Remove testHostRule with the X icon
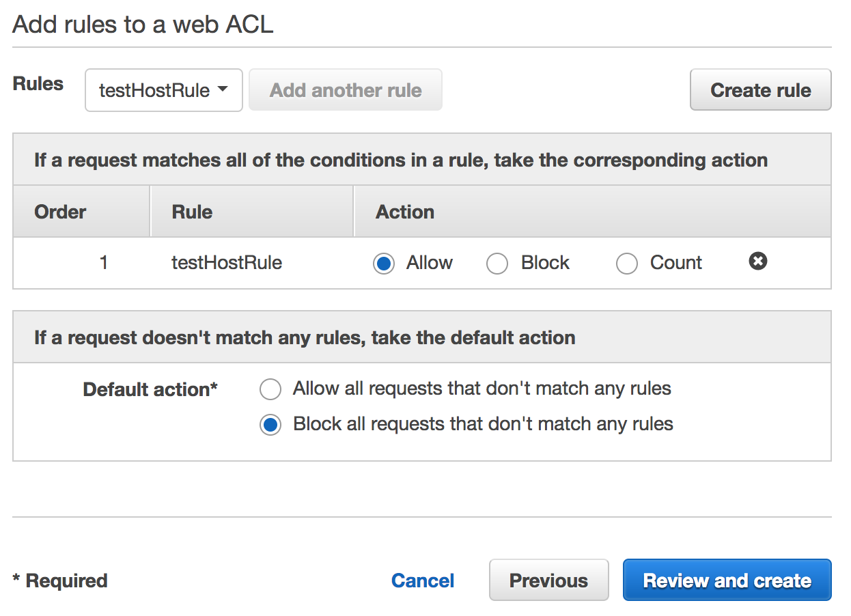Screen dimensions: 851x616 (757, 262)
